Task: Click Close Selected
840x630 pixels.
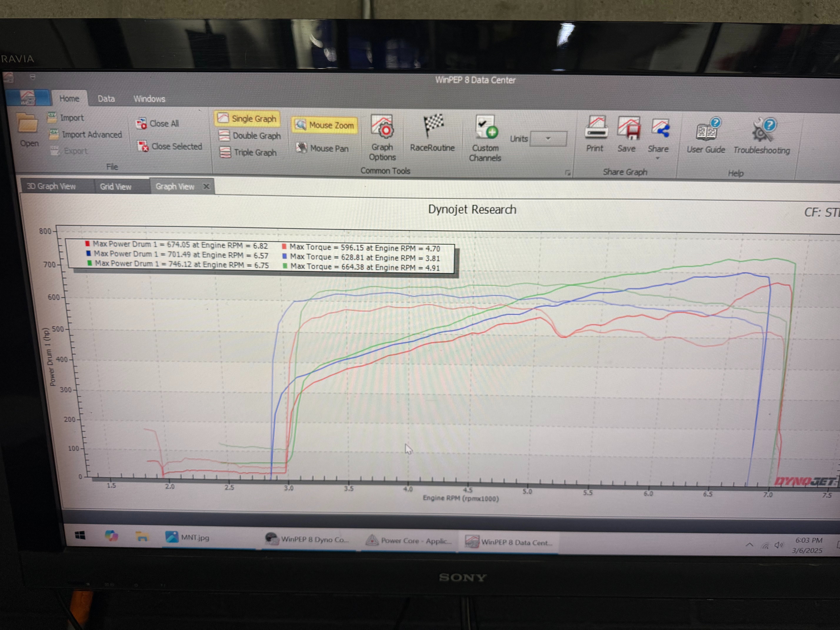Action: click(x=170, y=146)
